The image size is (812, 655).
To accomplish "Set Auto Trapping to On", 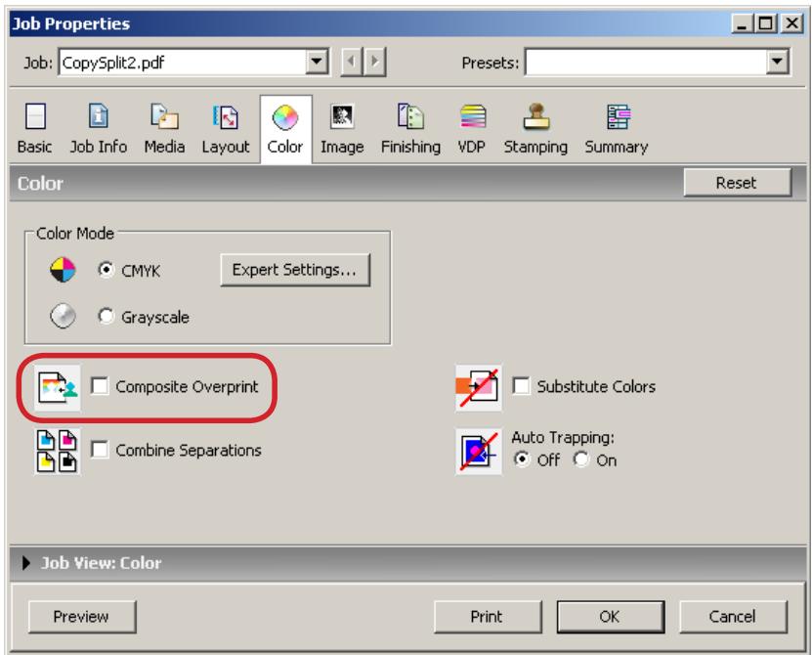I will tap(581, 459).
